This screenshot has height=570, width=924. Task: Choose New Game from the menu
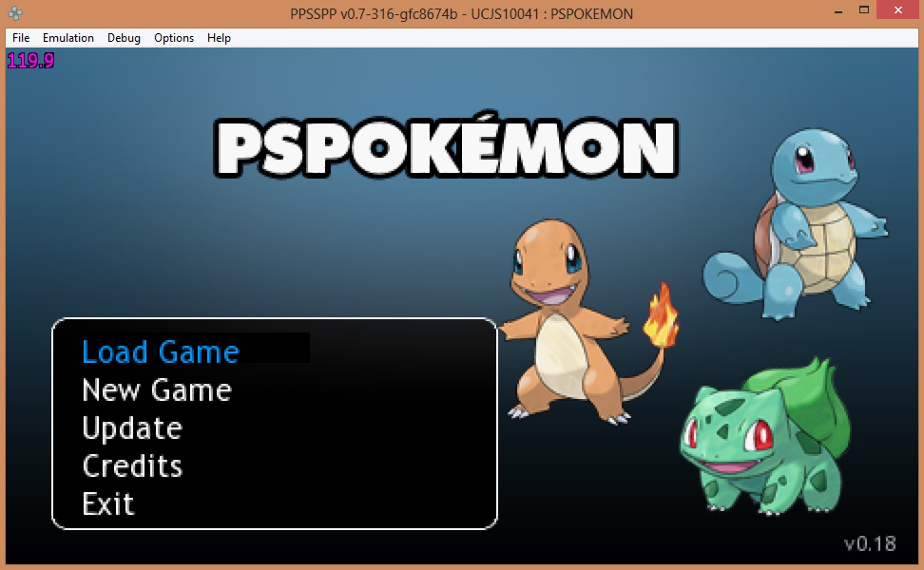157,389
